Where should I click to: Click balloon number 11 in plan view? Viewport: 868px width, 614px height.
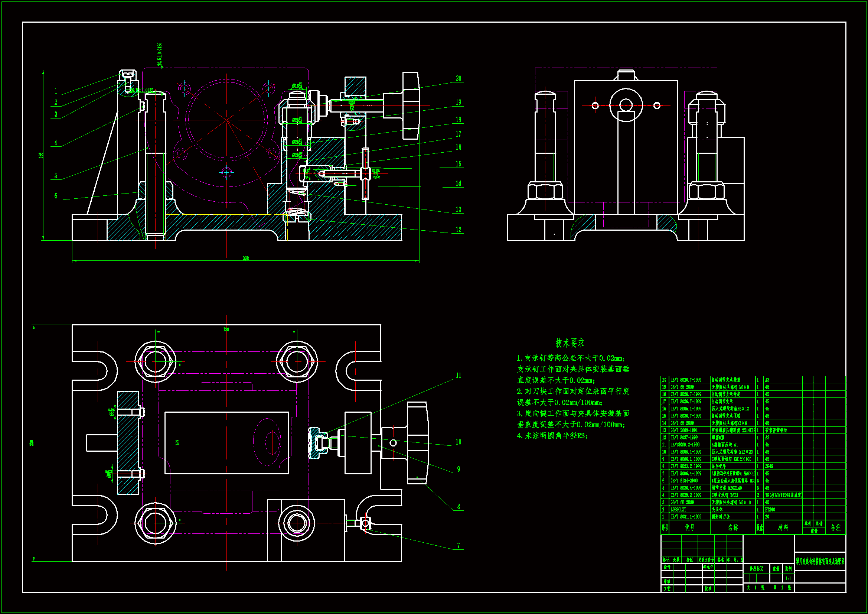(458, 376)
